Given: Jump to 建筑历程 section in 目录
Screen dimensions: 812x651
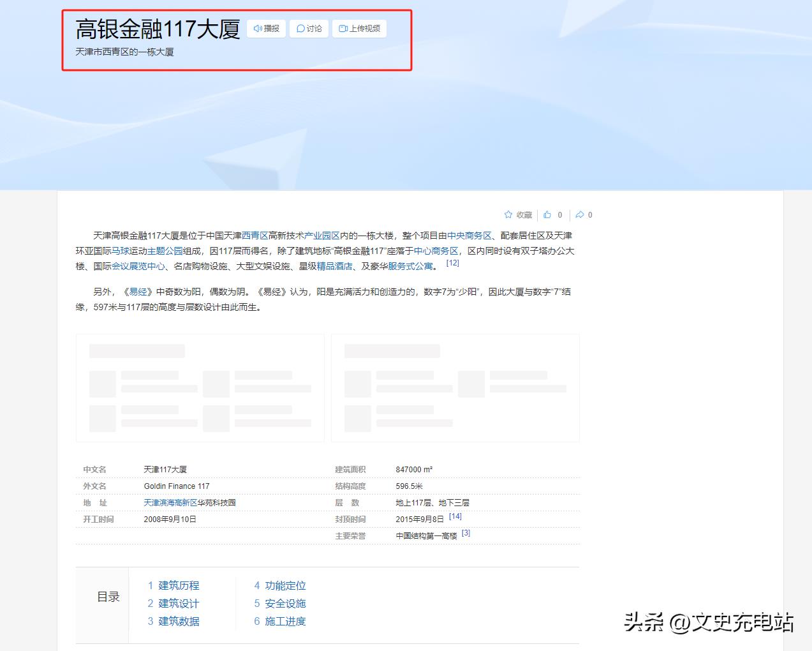Looking at the screenshot, I should [x=179, y=585].
